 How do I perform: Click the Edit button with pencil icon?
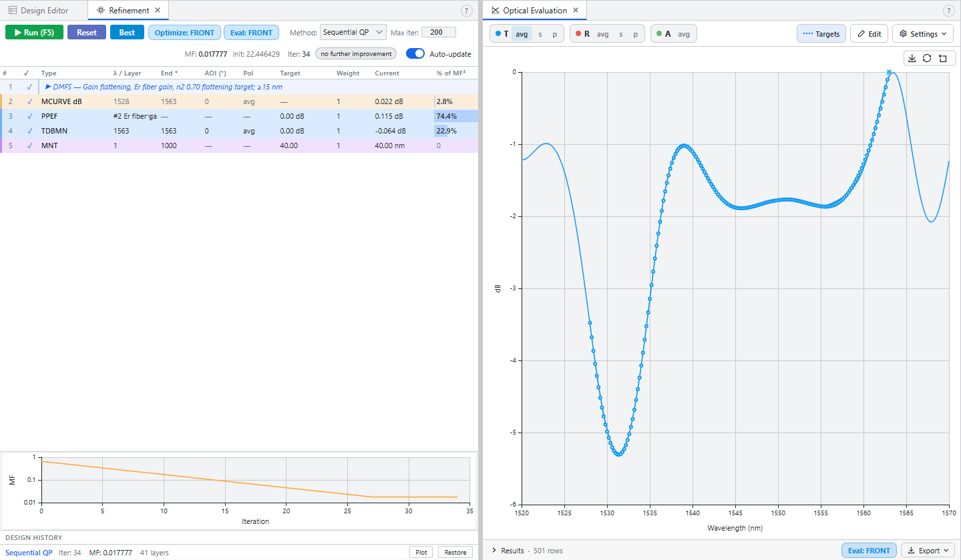(869, 33)
